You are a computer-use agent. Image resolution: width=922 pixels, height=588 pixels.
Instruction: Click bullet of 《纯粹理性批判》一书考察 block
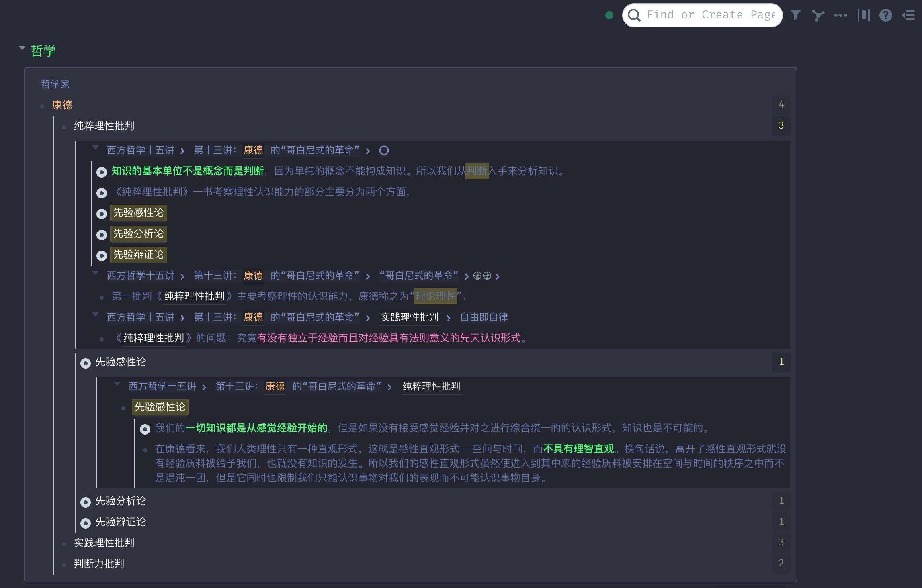point(102,193)
